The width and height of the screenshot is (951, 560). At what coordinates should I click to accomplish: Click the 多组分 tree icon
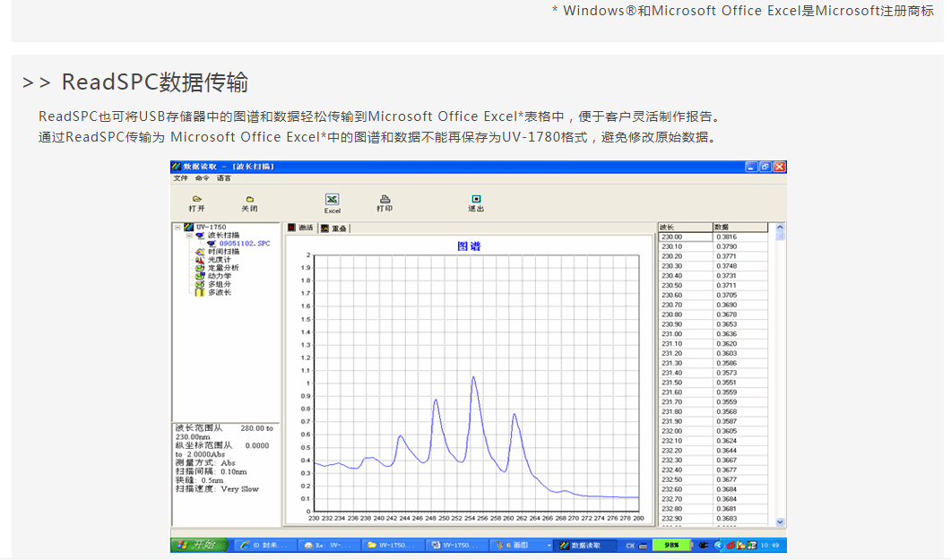point(200,284)
